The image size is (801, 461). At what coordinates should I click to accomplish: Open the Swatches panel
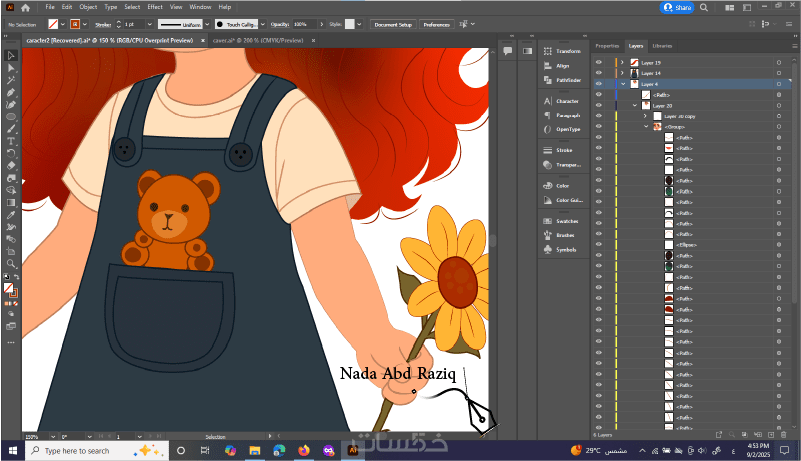(x=567, y=220)
